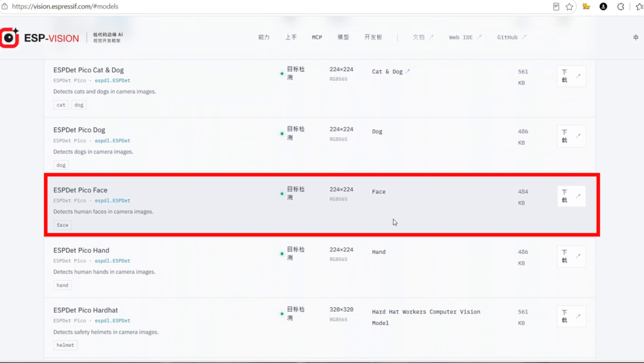Click the site info lock icon

pos(5,7)
